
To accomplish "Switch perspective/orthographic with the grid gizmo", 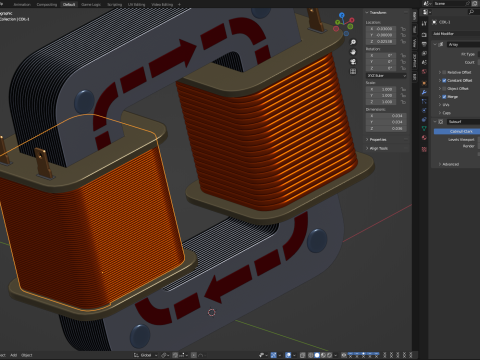I will [353, 71].
